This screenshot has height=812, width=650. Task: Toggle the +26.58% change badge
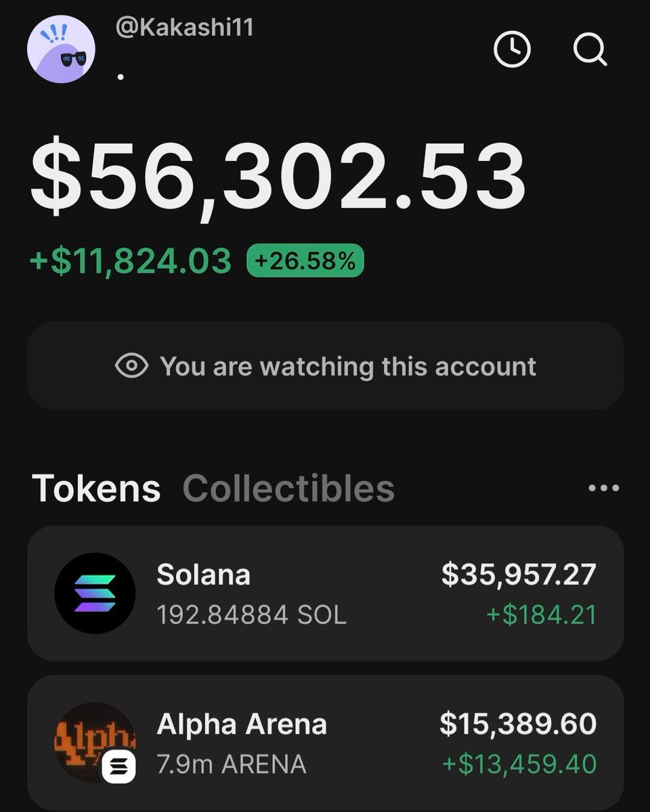(x=305, y=261)
